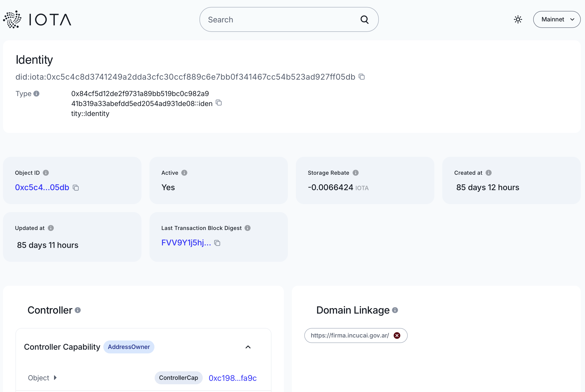Click the -0.0066424 storage rebate value
Screen dimensions: 585x392
point(330,187)
